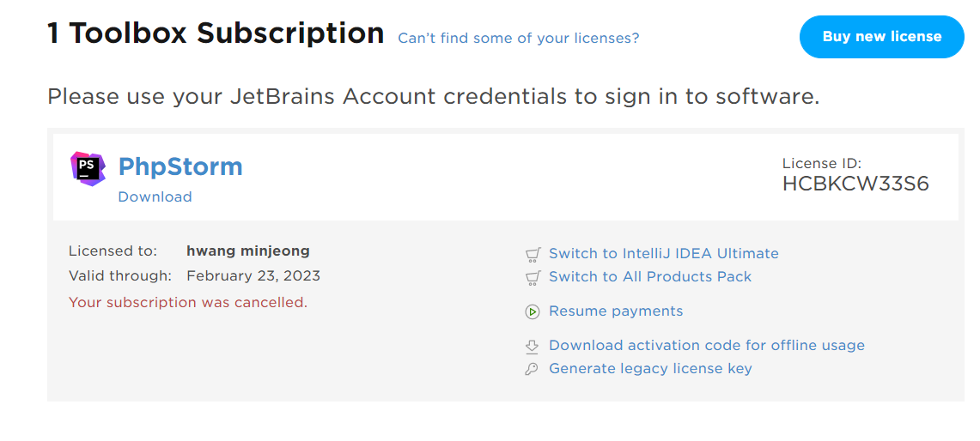
Task: Click the date February 23, 2023
Action: point(253,275)
